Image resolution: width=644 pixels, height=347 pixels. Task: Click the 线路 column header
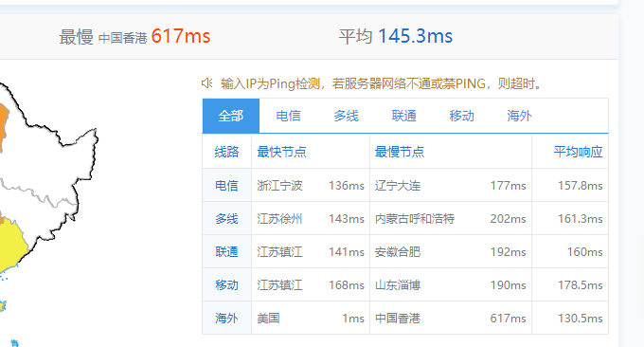(x=226, y=152)
